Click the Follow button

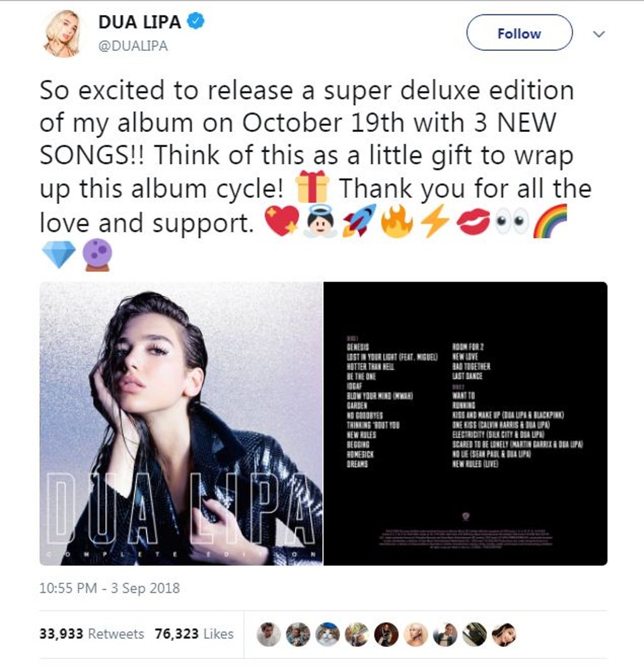coord(519,33)
